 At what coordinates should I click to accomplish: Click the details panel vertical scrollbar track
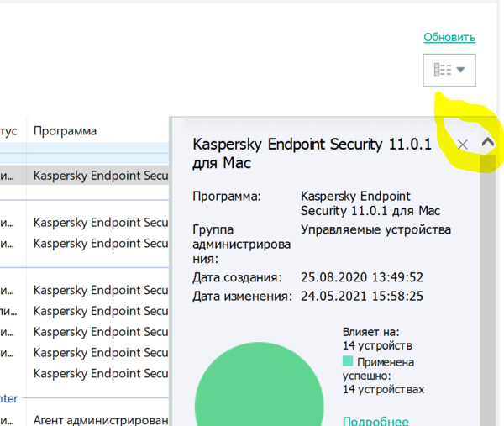click(488, 294)
